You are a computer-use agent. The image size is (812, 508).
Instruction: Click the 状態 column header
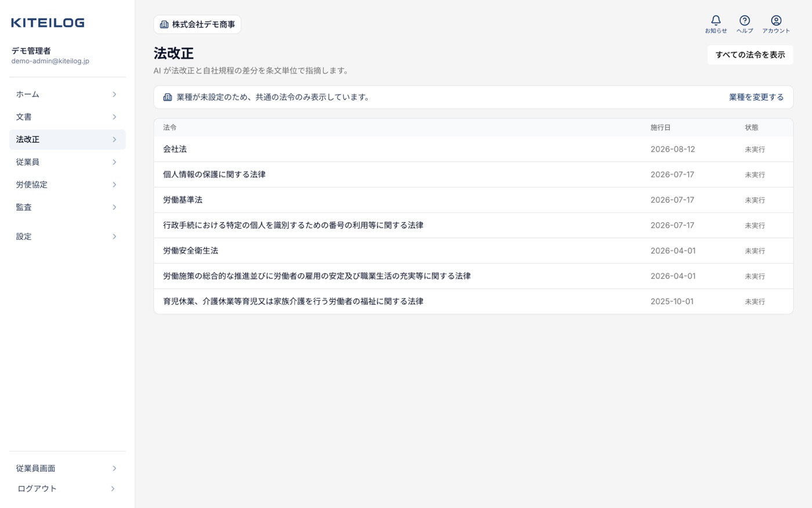[752, 127]
